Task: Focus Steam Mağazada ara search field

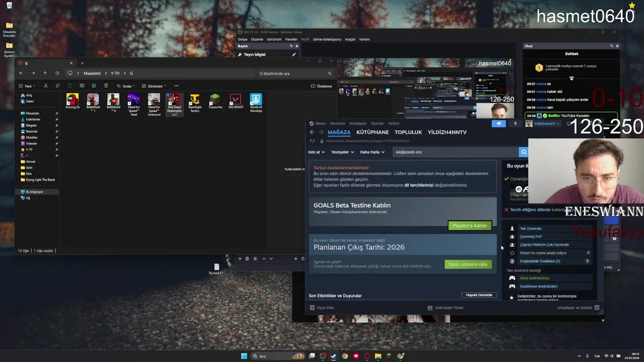Action: pyautogui.click(x=456, y=152)
